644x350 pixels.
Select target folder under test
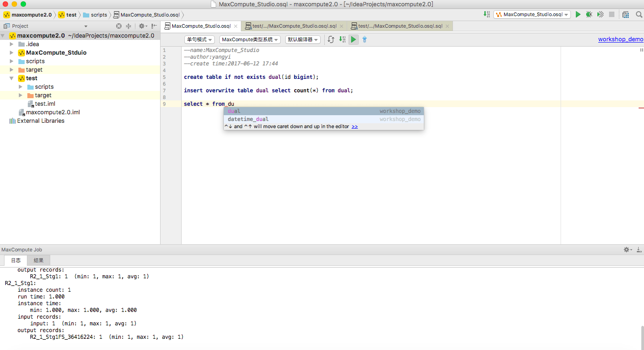(43, 95)
